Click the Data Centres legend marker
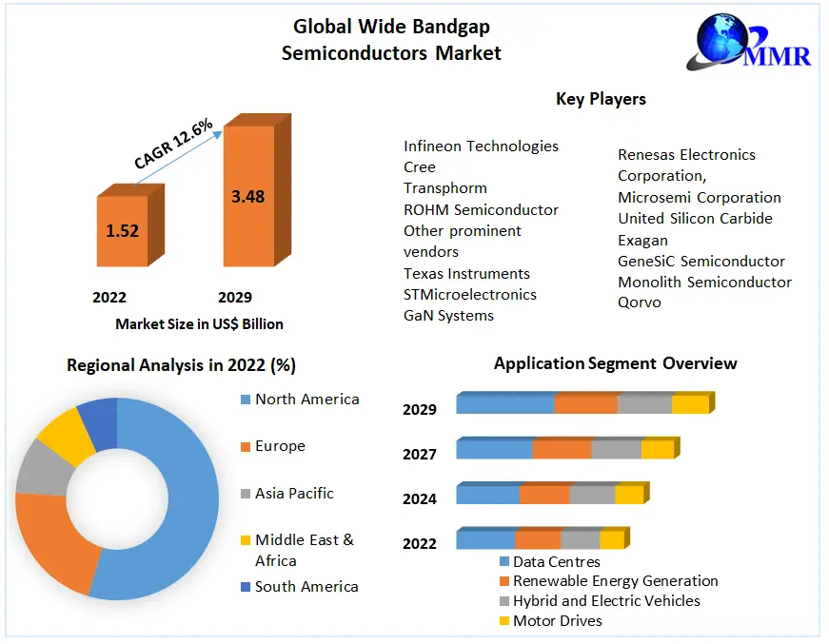The height and width of the screenshot is (644, 829). [x=504, y=561]
